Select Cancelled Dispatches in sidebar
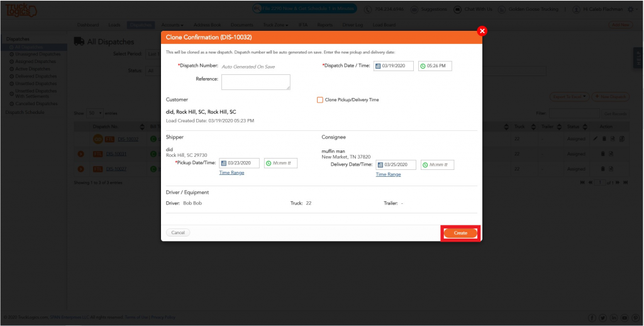644x326 pixels. (36, 104)
